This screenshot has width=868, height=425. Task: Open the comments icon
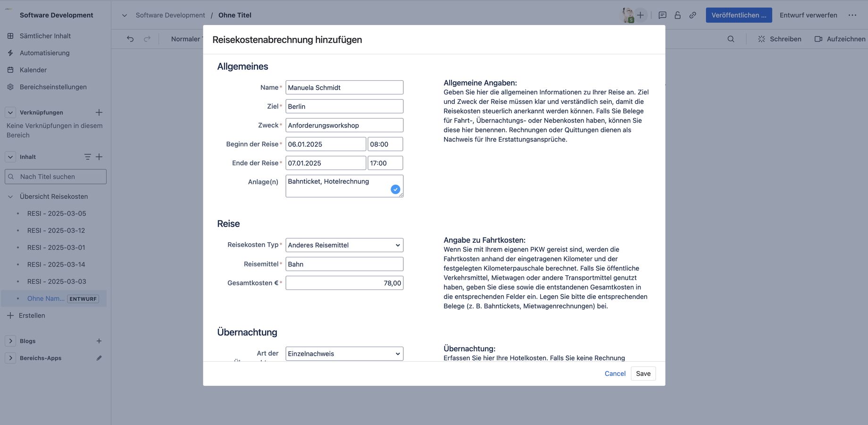662,15
